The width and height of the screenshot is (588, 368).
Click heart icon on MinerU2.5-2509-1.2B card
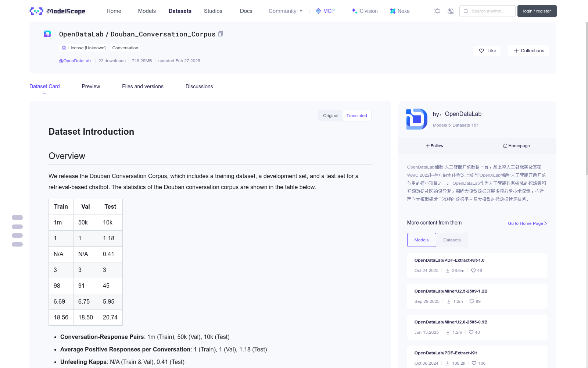(x=472, y=301)
